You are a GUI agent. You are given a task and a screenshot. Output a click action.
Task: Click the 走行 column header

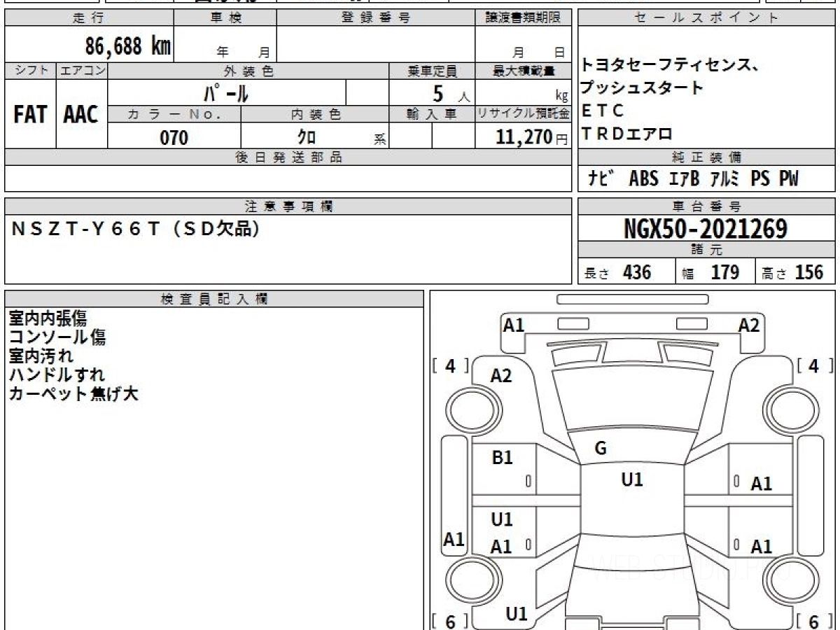(x=89, y=18)
